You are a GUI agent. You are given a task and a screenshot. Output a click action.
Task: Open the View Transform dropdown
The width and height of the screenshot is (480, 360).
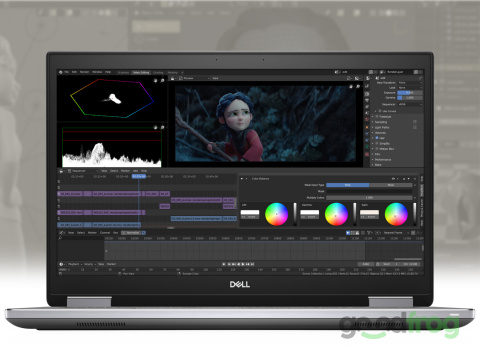point(410,82)
